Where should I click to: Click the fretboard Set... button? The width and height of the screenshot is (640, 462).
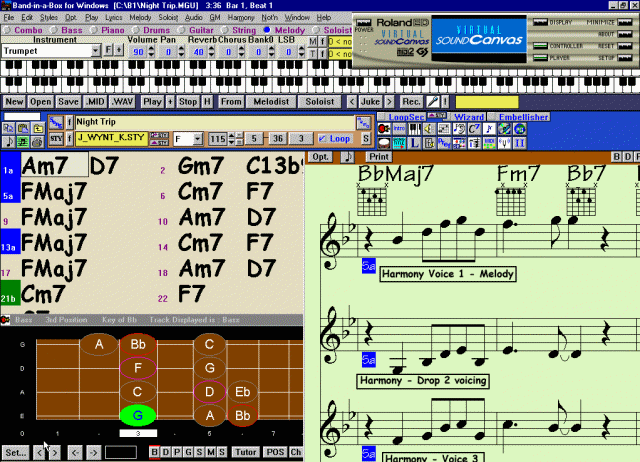pos(16,453)
